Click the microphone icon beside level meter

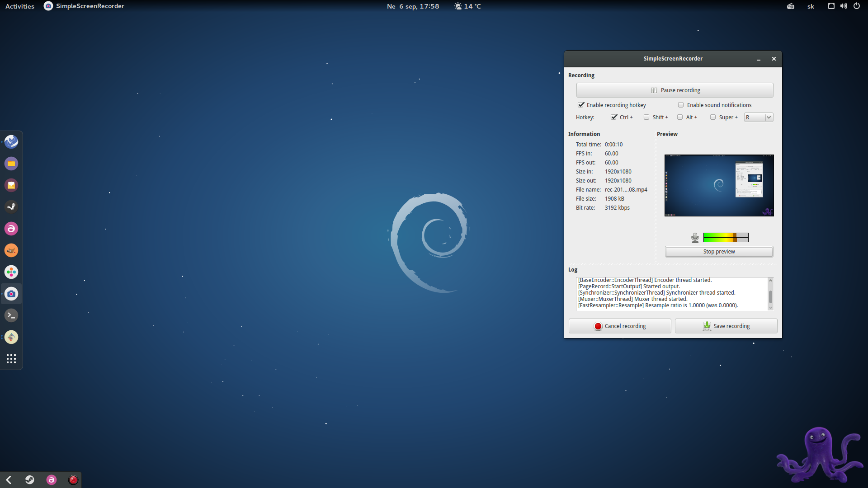[x=695, y=237]
